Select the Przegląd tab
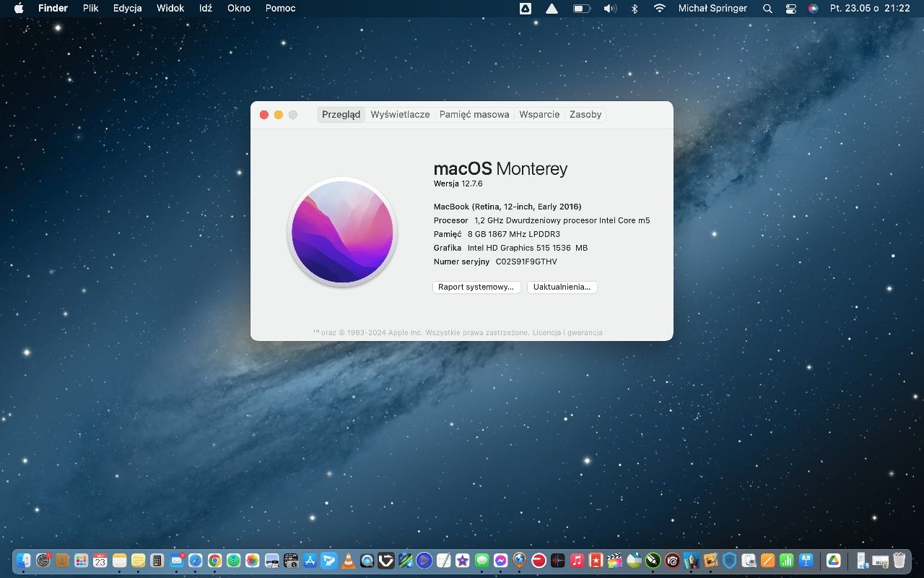The image size is (924, 578). [341, 114]
